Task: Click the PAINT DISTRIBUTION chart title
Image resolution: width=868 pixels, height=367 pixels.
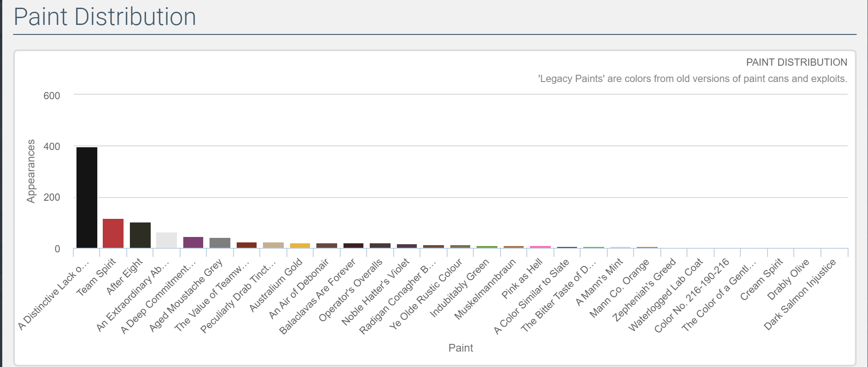Action: click(796, 63)
